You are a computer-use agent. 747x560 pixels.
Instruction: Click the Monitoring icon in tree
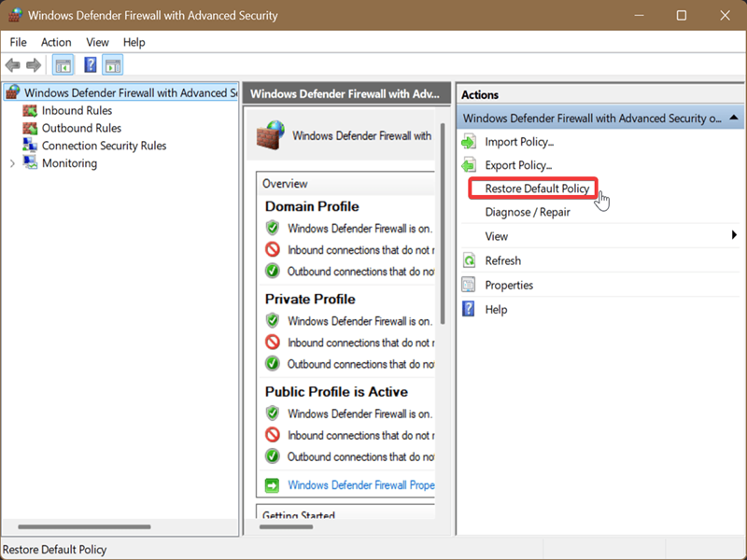(x=30, y=162)
